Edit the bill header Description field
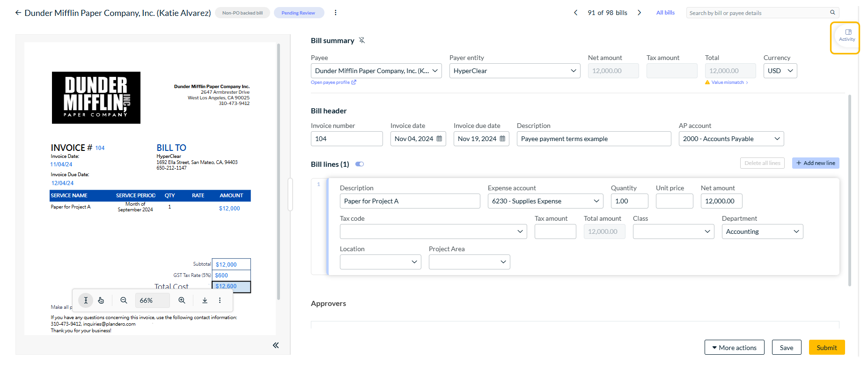The height and width of the screenshot is (373, 868). pos(594,139)
